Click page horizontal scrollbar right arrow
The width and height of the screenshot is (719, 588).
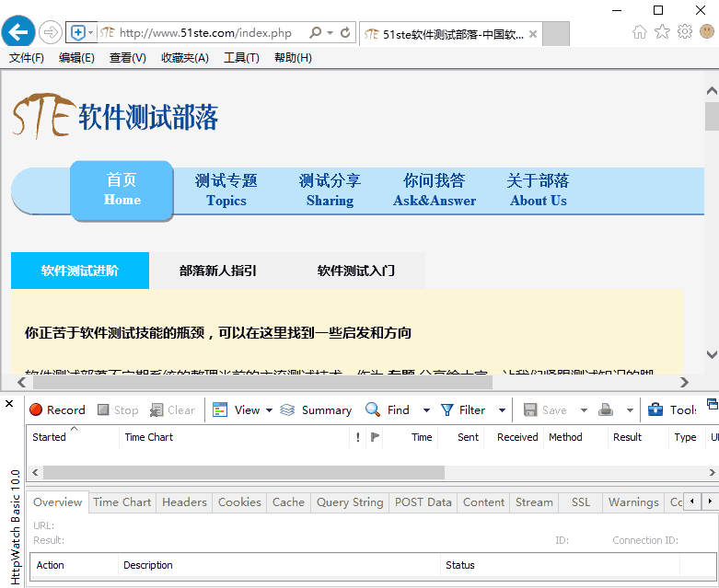pos(684,382)
